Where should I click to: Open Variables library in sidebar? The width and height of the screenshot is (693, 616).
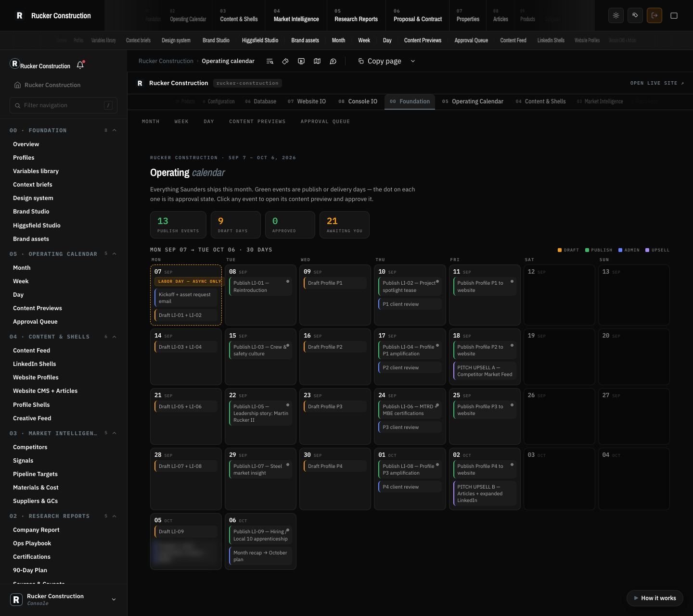36,171
